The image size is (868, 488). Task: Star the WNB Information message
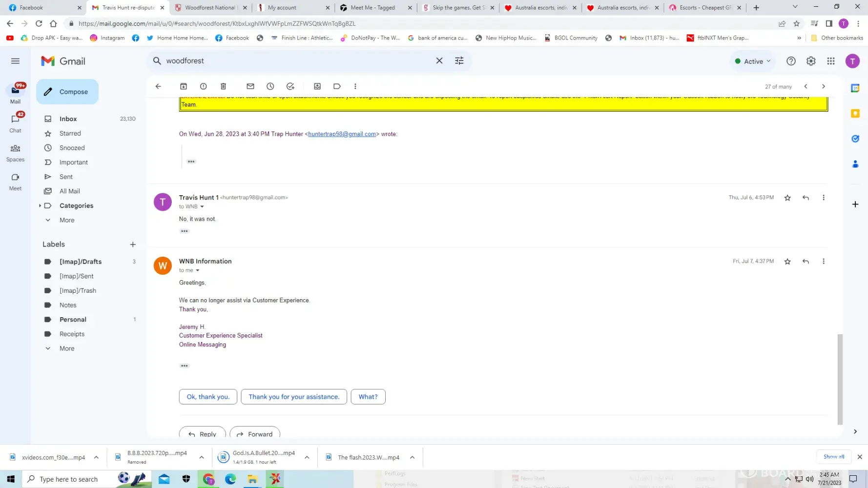click(787, 262)
